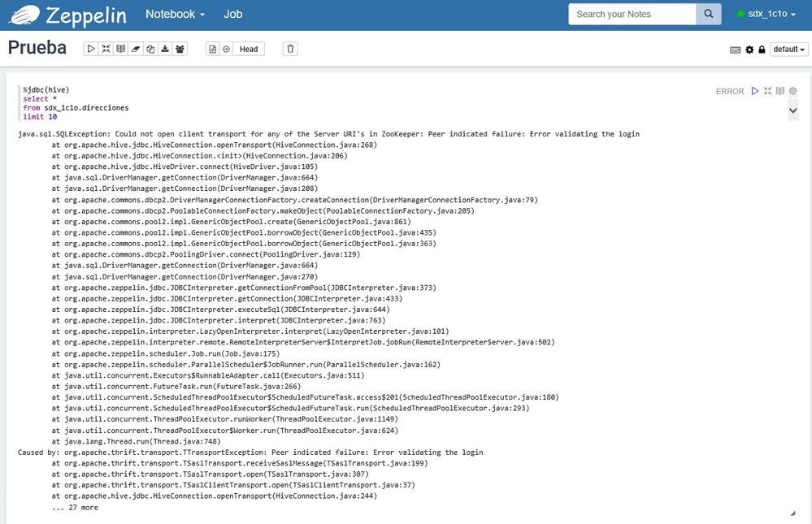Clear all output with the eraser icon

[x=136, y=49]
